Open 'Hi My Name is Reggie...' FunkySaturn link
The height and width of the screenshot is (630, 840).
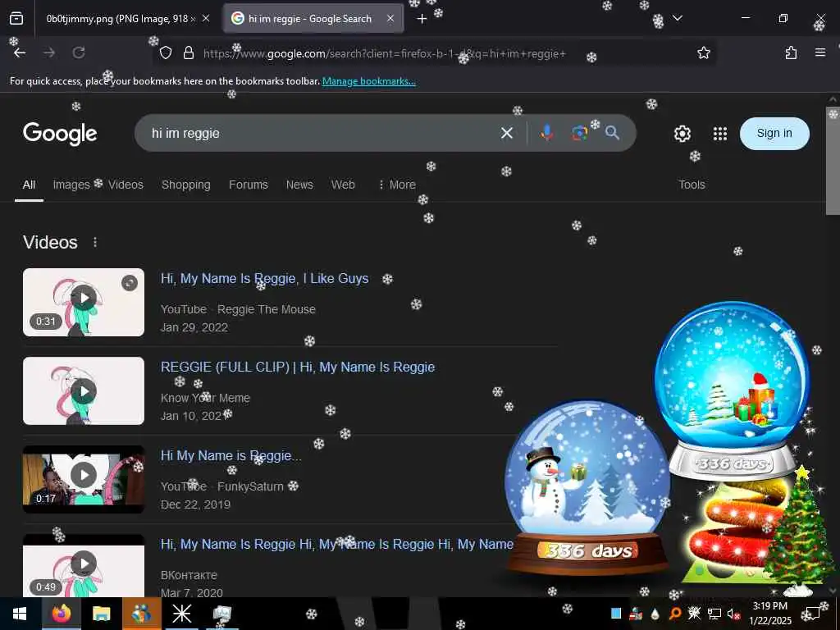tap(231, 456)
